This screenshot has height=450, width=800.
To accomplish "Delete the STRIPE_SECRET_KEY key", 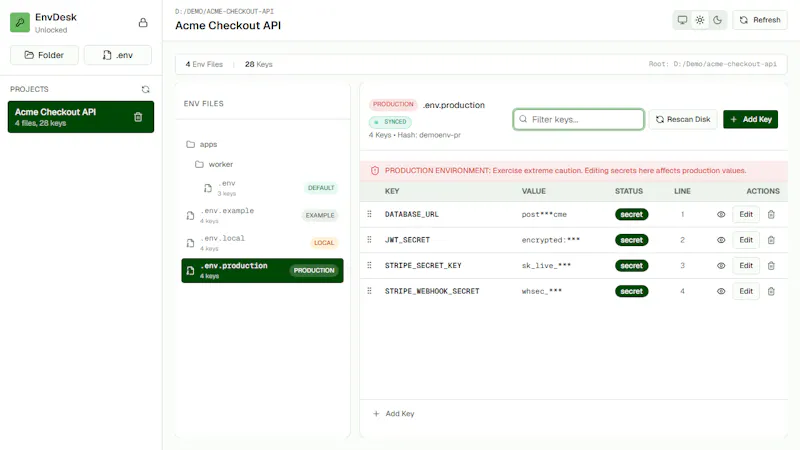I will click(771, 266).
